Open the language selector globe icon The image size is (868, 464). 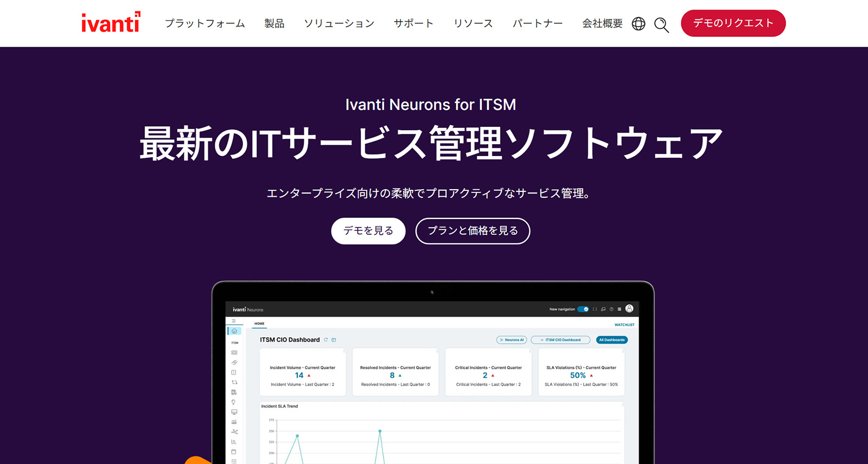pyautogui.click(x=639, y=24)
